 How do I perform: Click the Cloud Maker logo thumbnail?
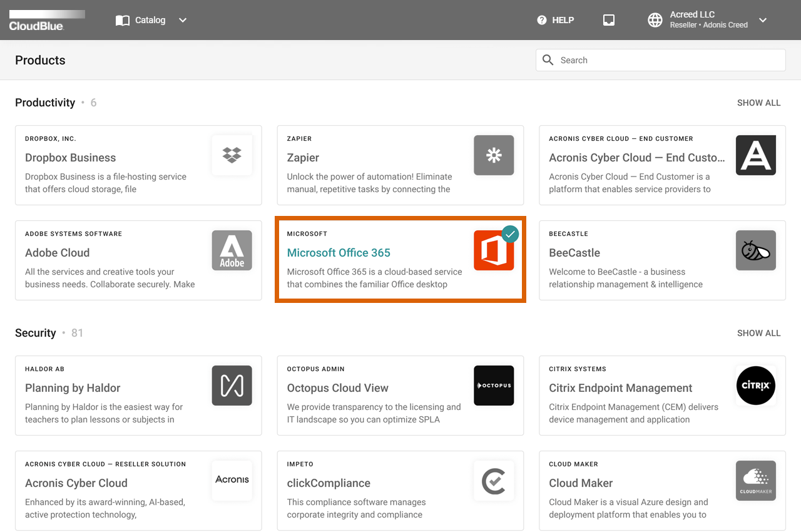(755, 481)
